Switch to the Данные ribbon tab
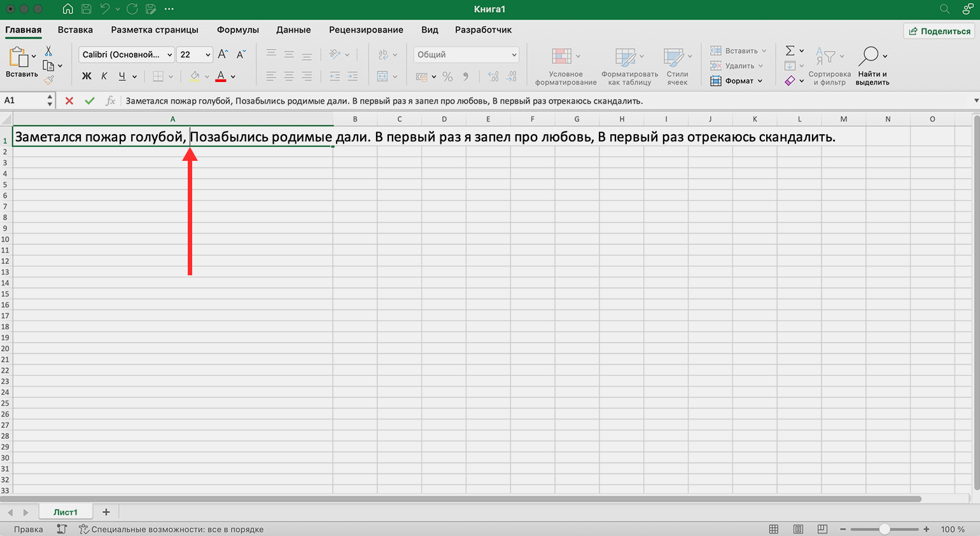Viewport: 980px width, 536px height. 293,30
